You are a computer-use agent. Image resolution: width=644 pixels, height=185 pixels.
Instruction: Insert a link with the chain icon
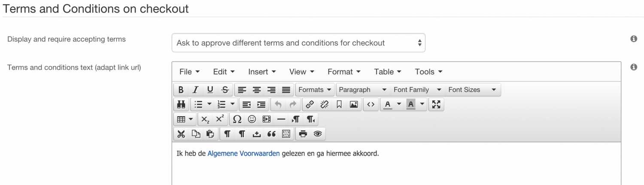point(310,105)
